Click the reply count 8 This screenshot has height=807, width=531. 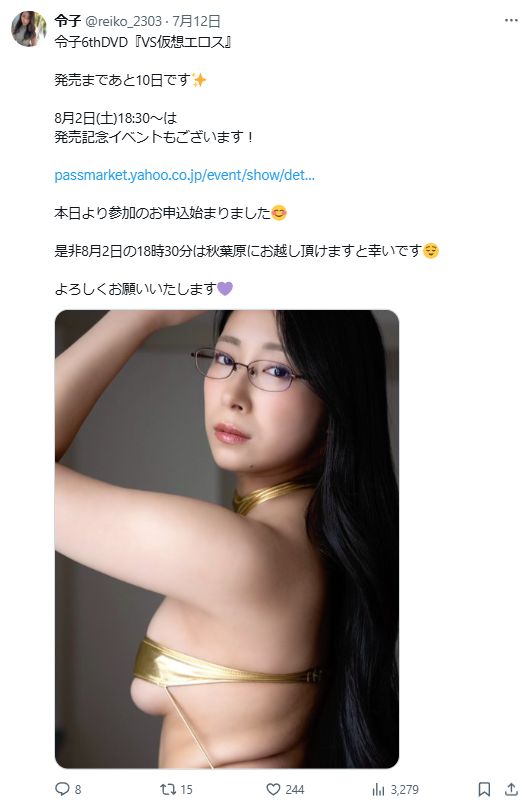point(78,790)
